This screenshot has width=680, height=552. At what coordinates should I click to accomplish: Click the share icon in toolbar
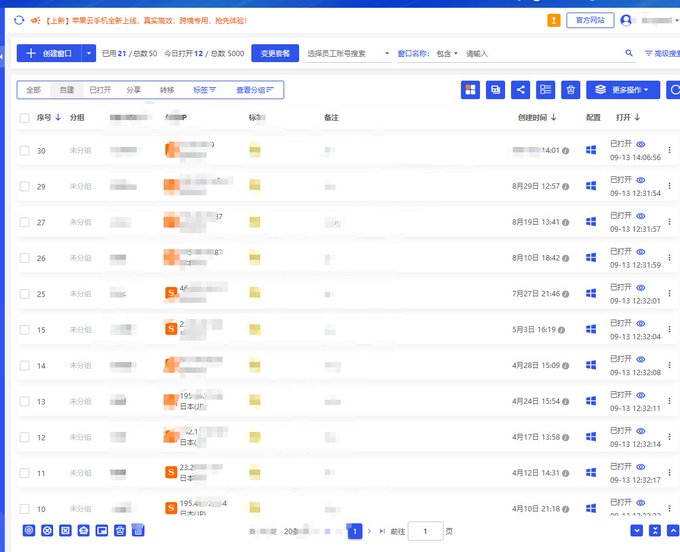pyautogui.click(x=520, y=90)
